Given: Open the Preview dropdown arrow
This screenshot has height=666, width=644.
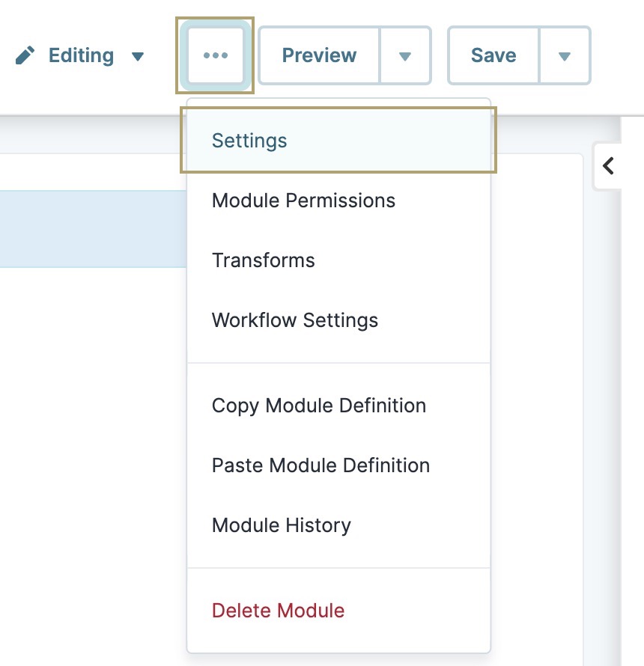Looking at the screenshot, I should (x=405, y=55).
